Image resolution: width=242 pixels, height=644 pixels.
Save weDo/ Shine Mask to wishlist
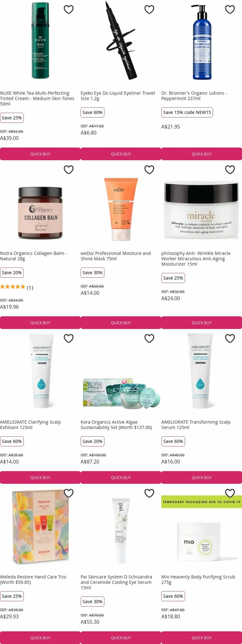point(149,170)
